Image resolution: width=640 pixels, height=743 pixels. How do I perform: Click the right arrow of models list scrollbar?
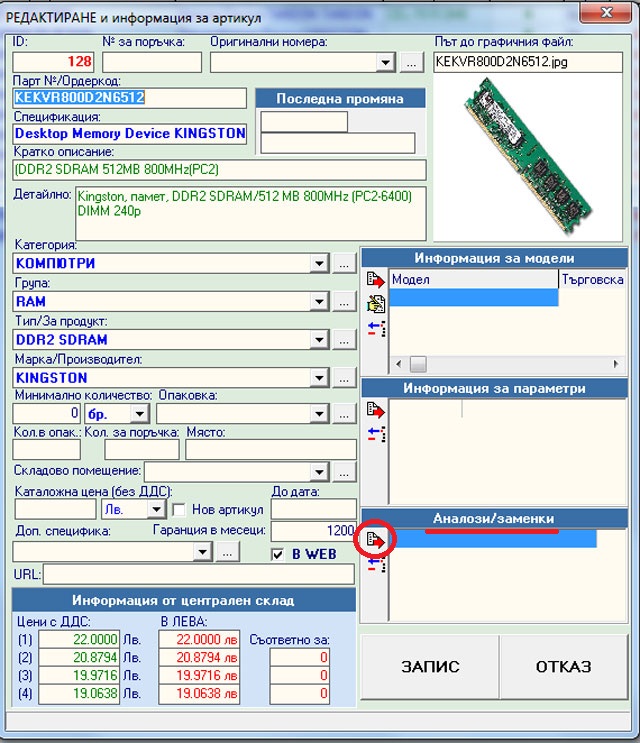coord(616,364)
